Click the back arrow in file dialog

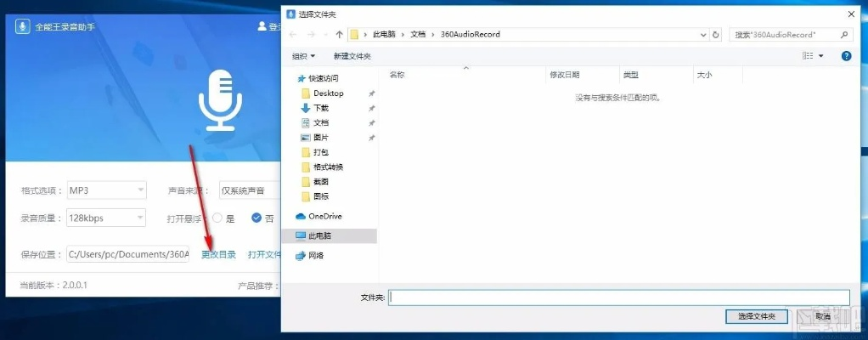(293, 35)
